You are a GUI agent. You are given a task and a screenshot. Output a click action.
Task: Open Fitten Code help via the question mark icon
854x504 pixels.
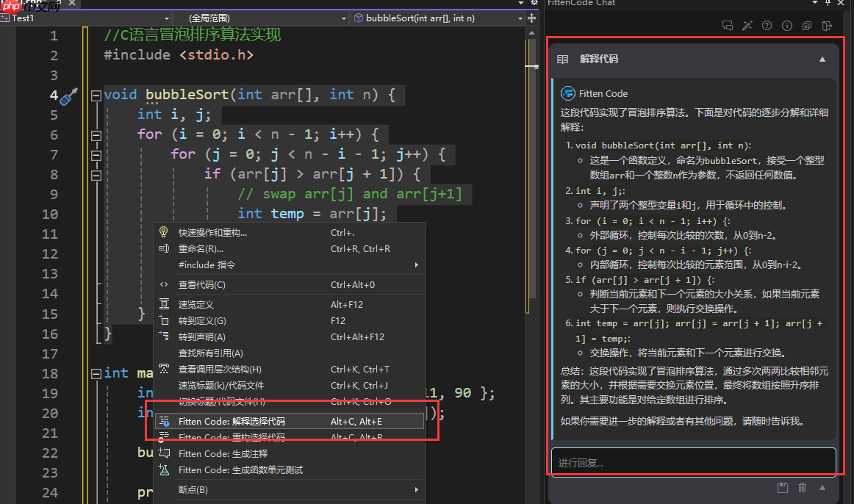767,25
